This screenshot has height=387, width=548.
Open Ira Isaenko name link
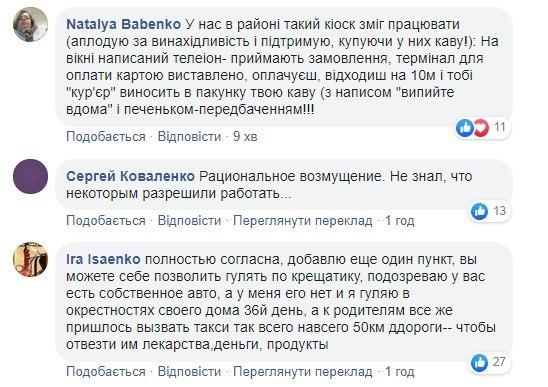click(x=103, y=259)
